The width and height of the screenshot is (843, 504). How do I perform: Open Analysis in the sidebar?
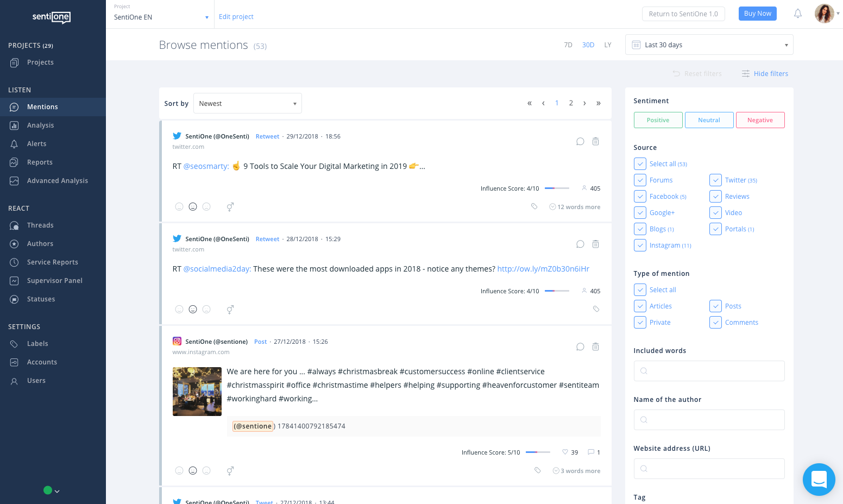click(41, 125)
